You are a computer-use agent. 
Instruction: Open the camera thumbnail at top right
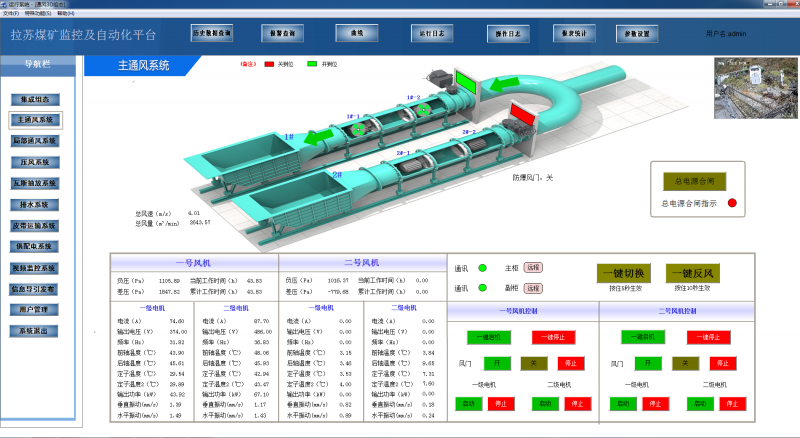755,88
